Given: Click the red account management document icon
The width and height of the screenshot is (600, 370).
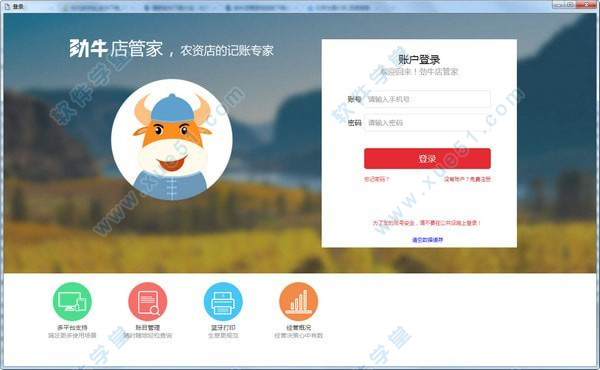Looking at the screenshot, I should [148, 301].
